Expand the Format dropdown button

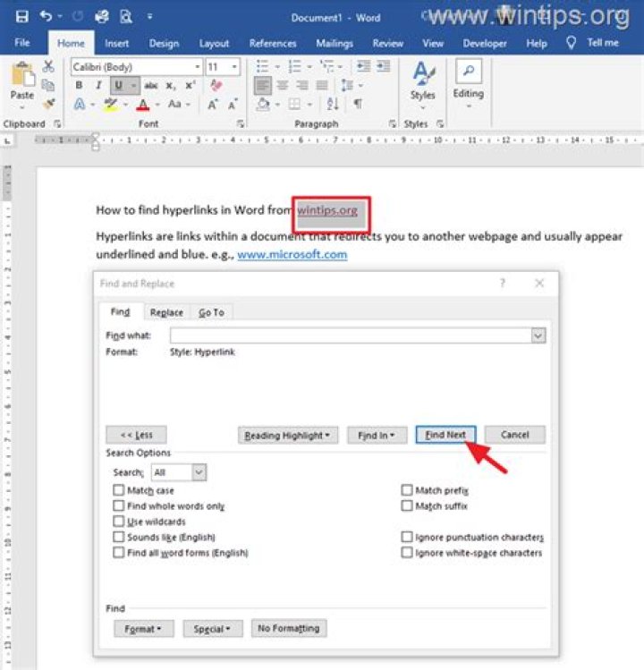click(x=144, y=629)
